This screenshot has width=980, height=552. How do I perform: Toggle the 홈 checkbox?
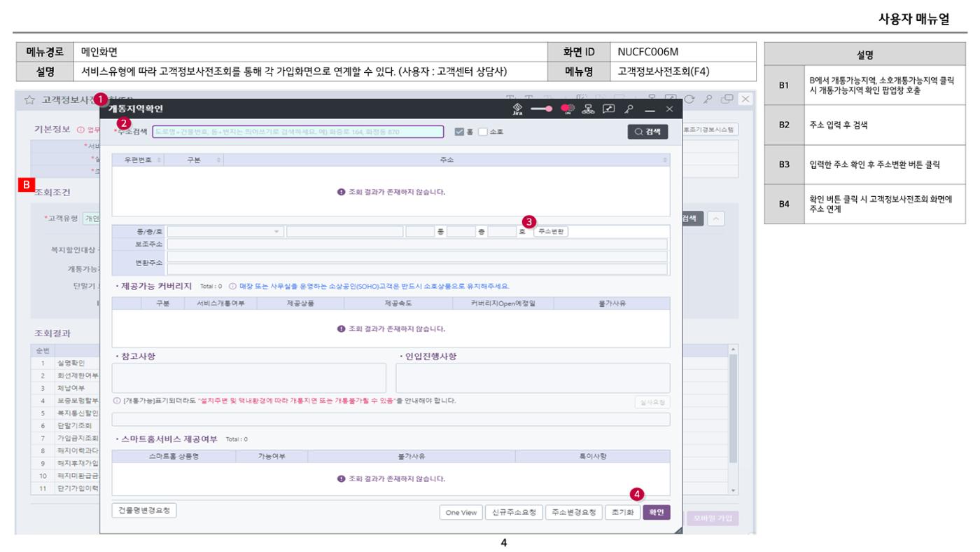(459, 132)
